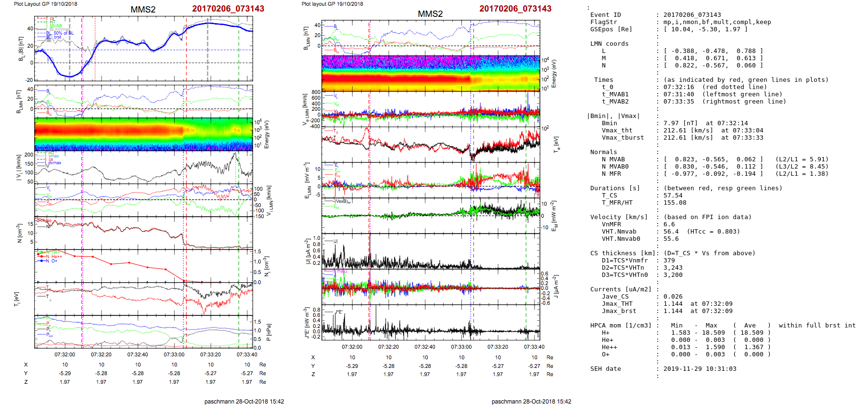Click the paschmann footer under the left plot
868x405 pixels.
244,401
